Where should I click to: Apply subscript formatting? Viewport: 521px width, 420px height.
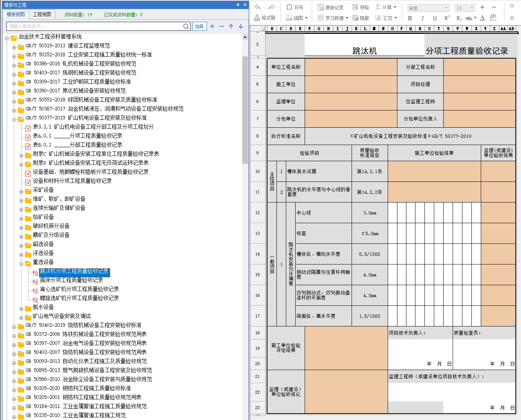click(x=459, y=18)
